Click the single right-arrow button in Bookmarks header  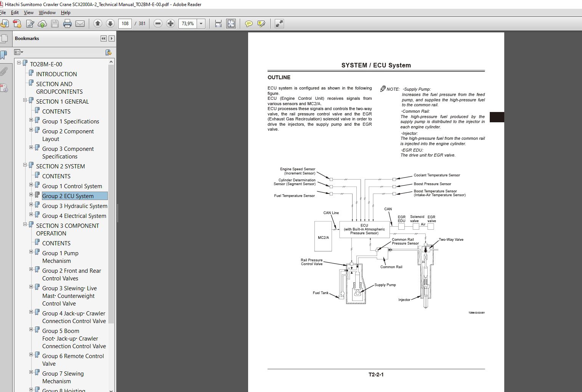pyautogui.click(x=112, y=38)
